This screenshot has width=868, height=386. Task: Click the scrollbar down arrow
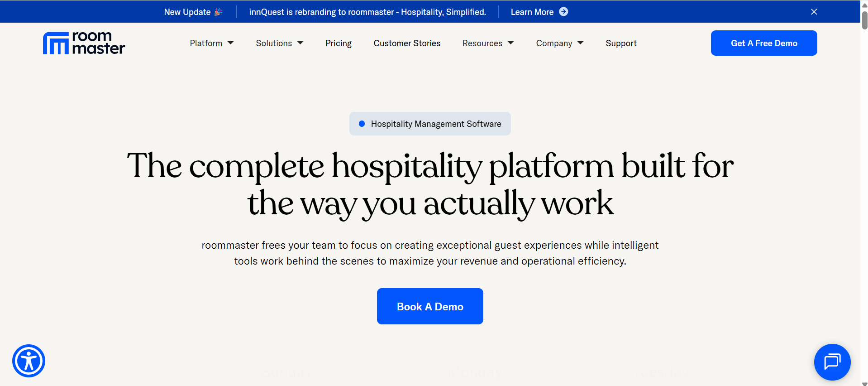(864, 383)
